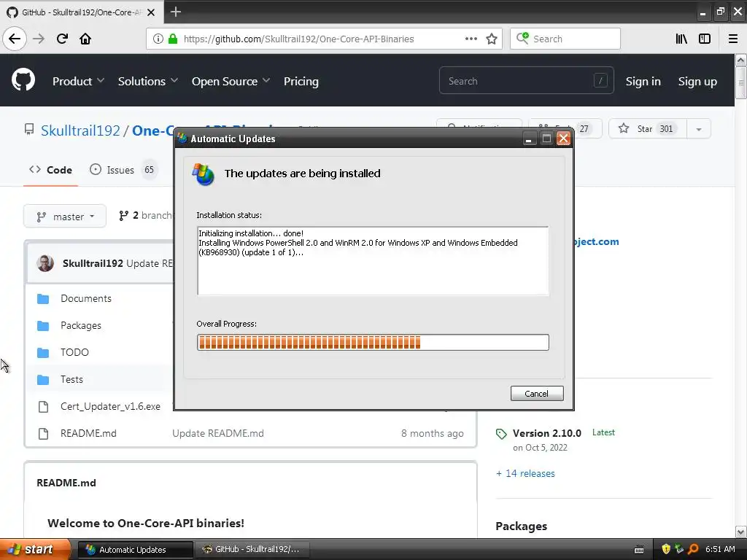Switch to the Code tab
This screenshot has width=747, height=560.
click(x=50, y=170)
